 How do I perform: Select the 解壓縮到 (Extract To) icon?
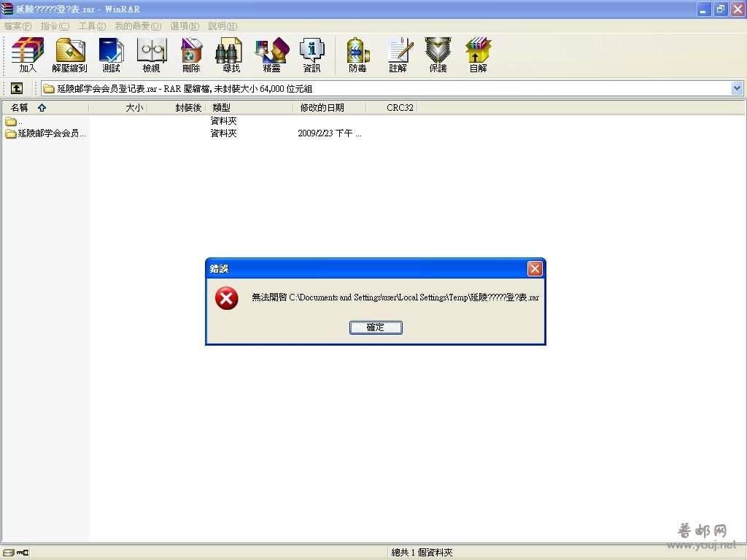tap(69, 55)
